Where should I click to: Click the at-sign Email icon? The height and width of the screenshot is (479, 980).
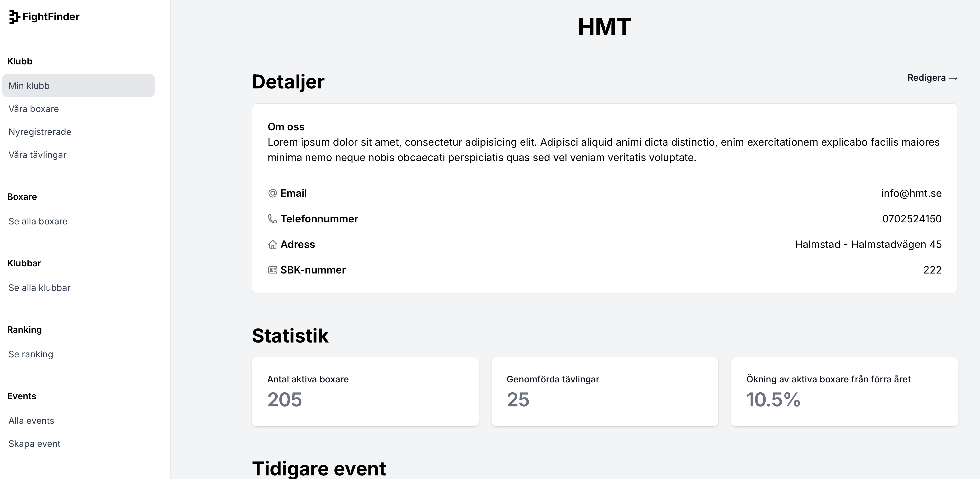click(x=273, y=193)
